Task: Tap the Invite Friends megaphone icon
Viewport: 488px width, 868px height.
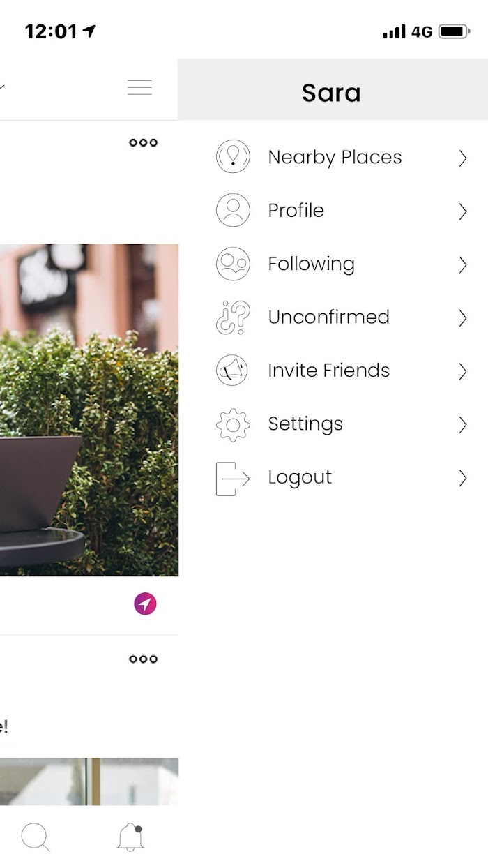Action: point(233,371)
